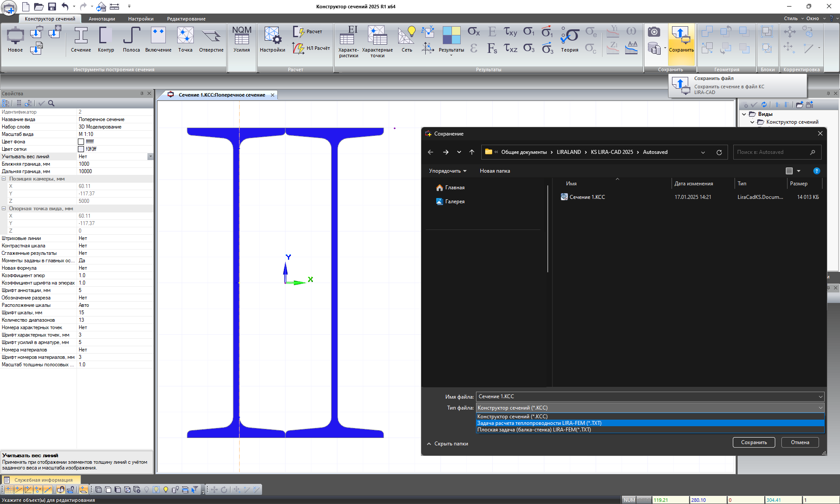Take snapshot with camera icon

(654, 32)
